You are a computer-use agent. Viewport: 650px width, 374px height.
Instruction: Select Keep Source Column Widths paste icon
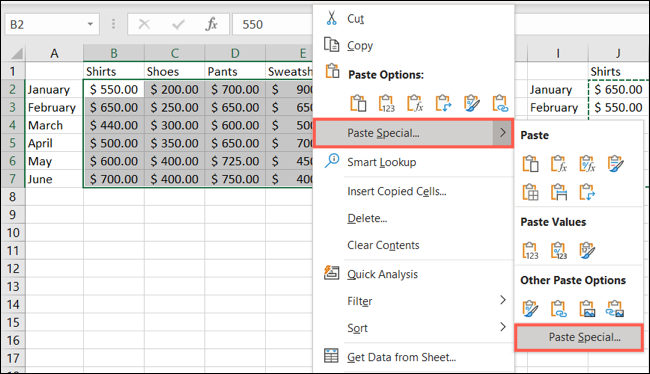558,192
